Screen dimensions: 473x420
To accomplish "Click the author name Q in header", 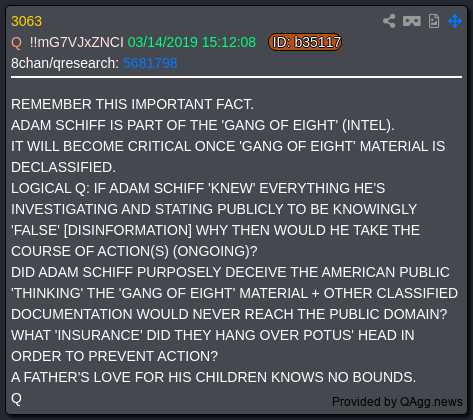I will tap(16, 43).
